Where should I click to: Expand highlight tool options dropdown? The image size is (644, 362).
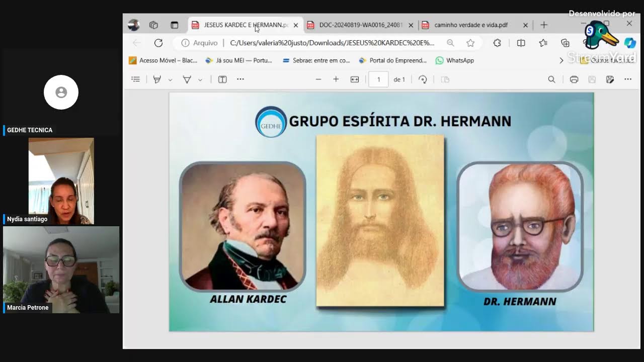[170, 79]
